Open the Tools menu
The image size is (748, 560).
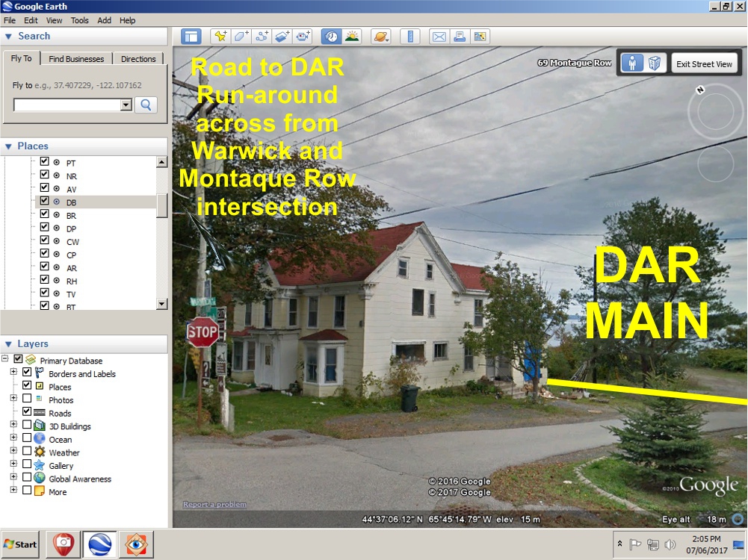(x=79, y=20)
